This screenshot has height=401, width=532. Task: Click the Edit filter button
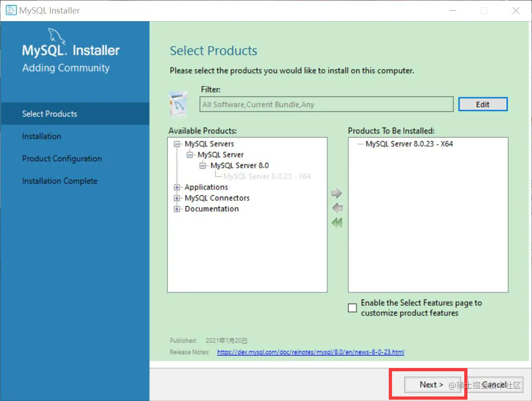(x=483, y=104)
